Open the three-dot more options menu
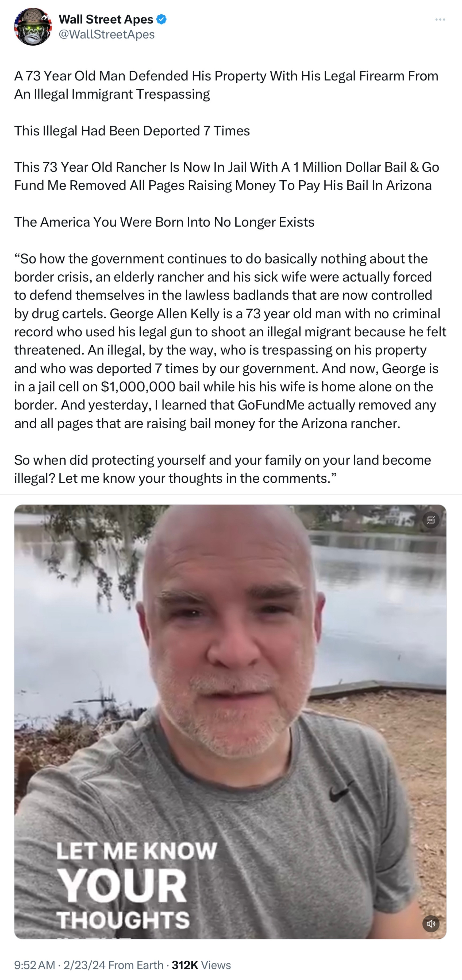462x980 pixels. (x=440, y=20)
